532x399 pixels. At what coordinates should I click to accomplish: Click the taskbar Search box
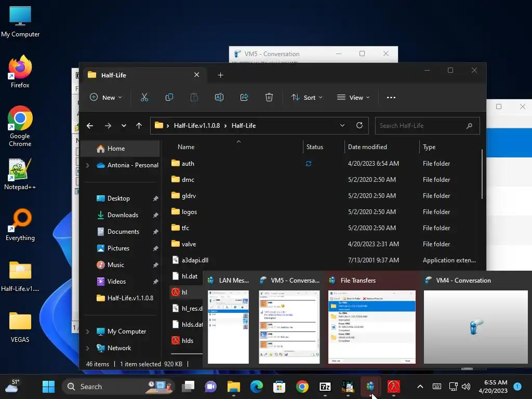[x=117, y=387]
